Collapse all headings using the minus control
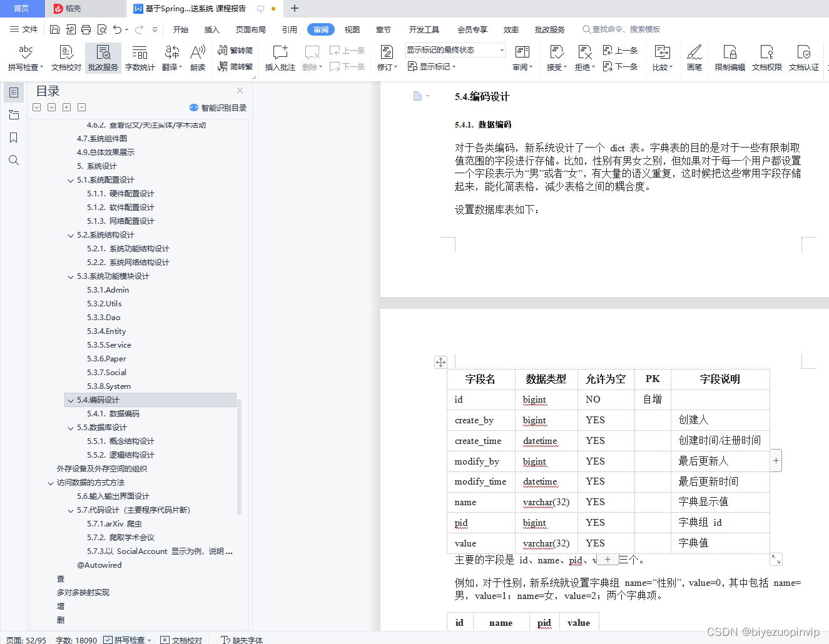 [x=81, y=107]
